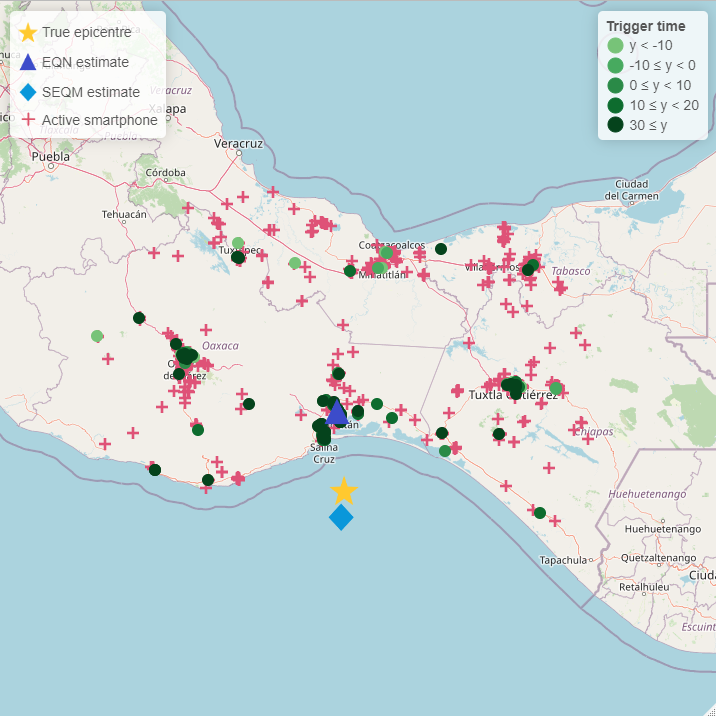Click the Tapachula city label
This screenshot has width=716, height=716.
click(x=562, y=560)
